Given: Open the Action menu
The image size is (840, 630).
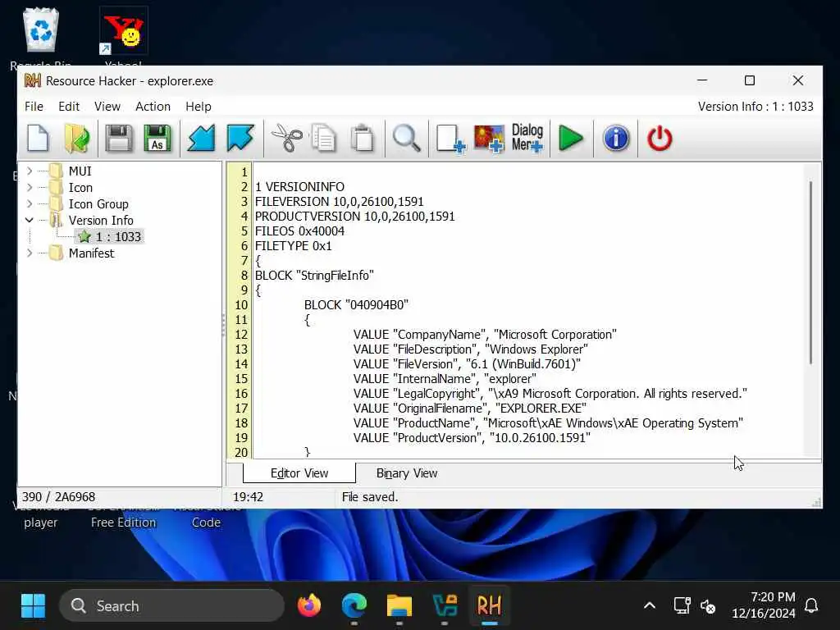Looking at the screenshot, I should [x=153, y=106].
